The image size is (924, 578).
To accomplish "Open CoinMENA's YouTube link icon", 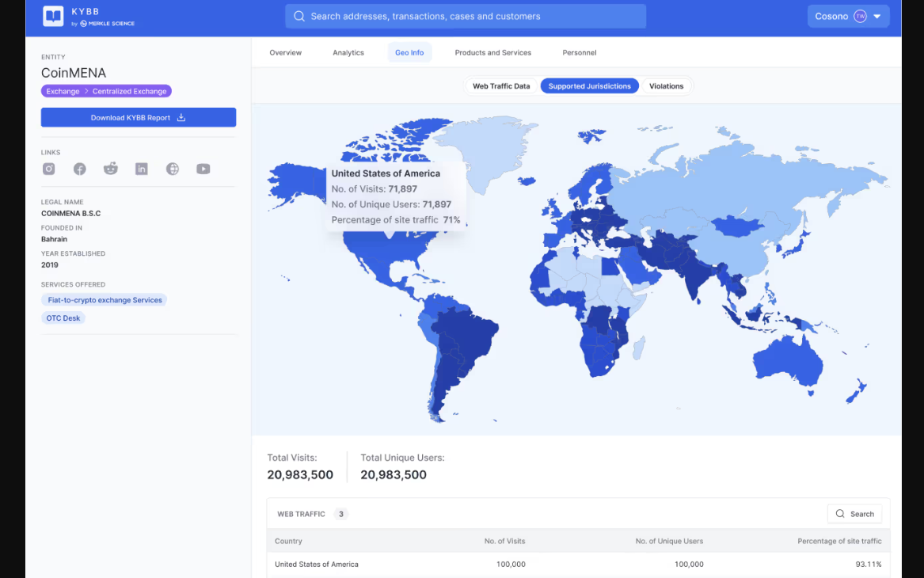I will [203, 169].
